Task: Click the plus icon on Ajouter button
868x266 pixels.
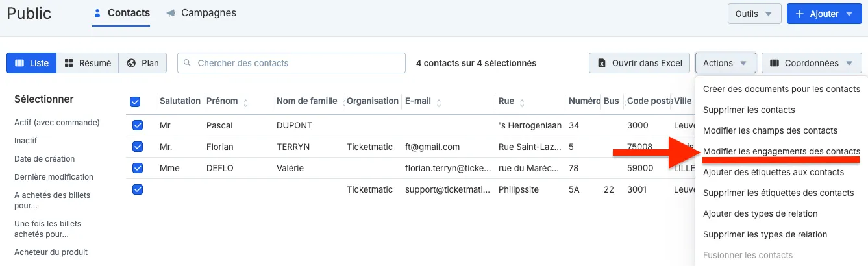Action: coord(799,14)
